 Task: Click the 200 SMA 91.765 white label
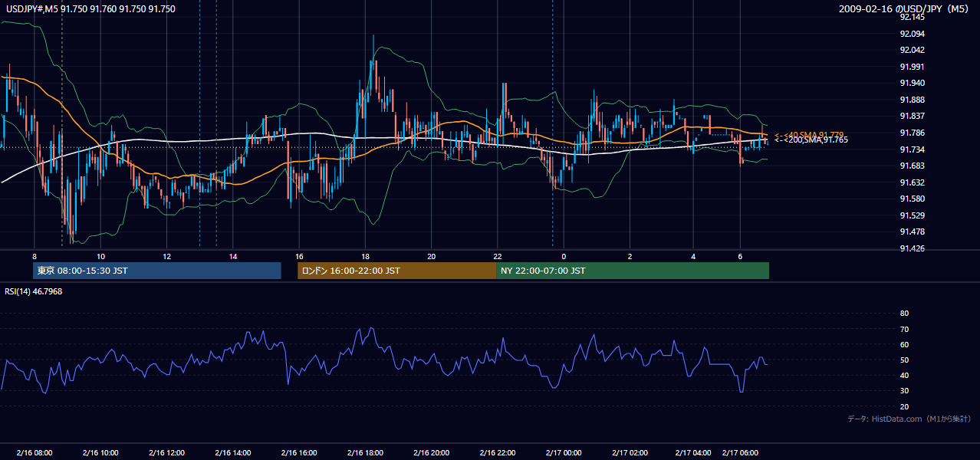[x=811, y=140]
